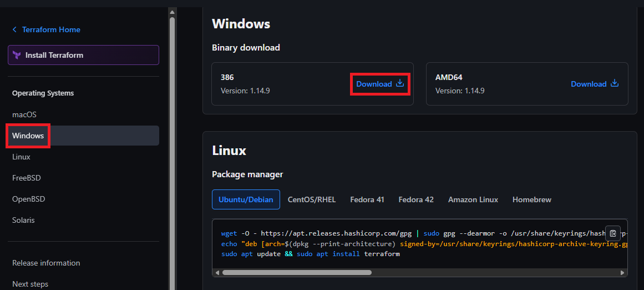The image size is (644, 290).
Task: Select the Homebrew tab
Action: pos(531,199)
